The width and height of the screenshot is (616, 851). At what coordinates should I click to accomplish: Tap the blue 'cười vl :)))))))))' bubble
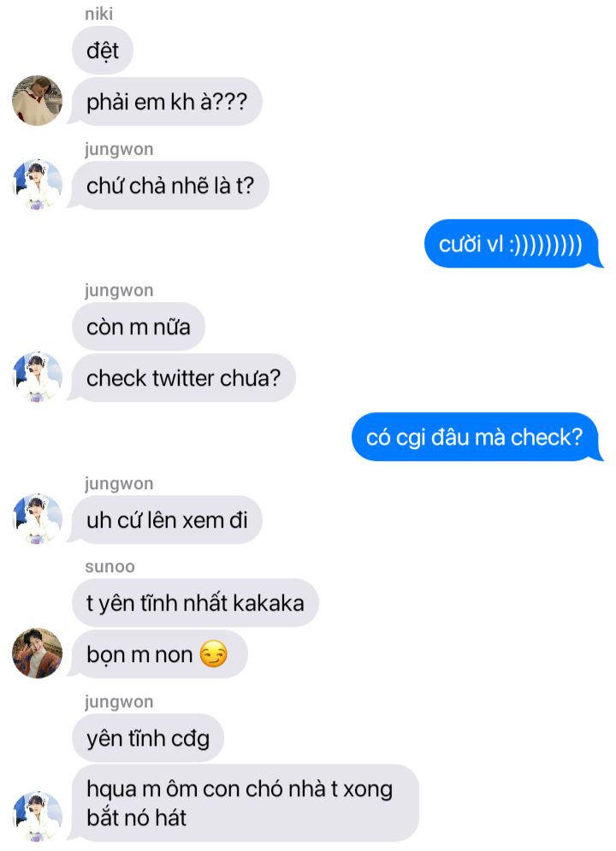coord(513,244)
